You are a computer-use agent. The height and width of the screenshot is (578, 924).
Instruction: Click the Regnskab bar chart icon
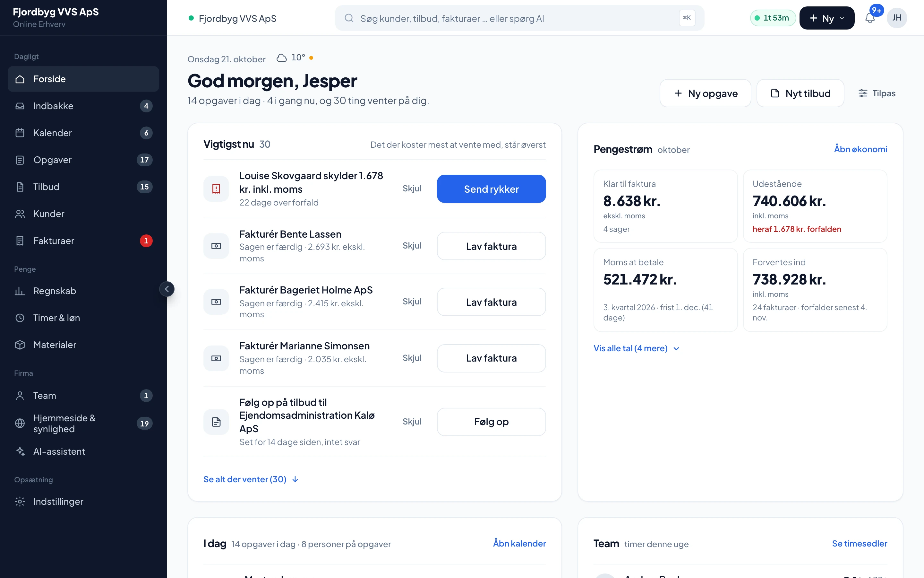point(20,291)
